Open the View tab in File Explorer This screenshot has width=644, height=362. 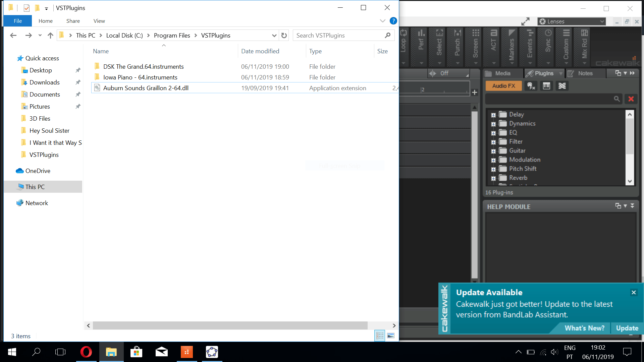[99, 21]
